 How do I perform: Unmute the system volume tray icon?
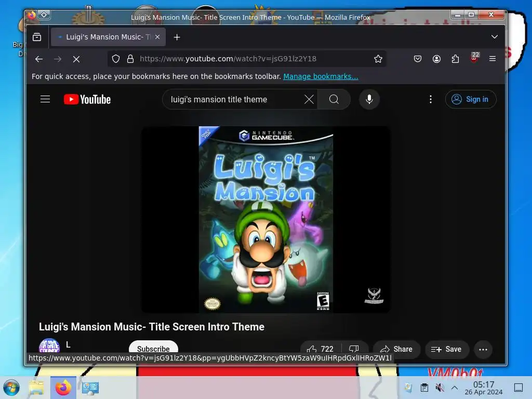click(x=440, y=388)
